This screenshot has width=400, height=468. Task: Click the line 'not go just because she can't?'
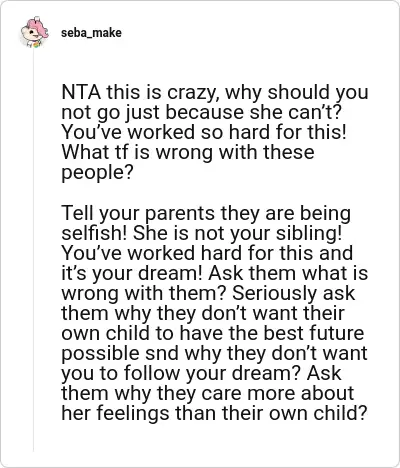click(x=202, y=112)
